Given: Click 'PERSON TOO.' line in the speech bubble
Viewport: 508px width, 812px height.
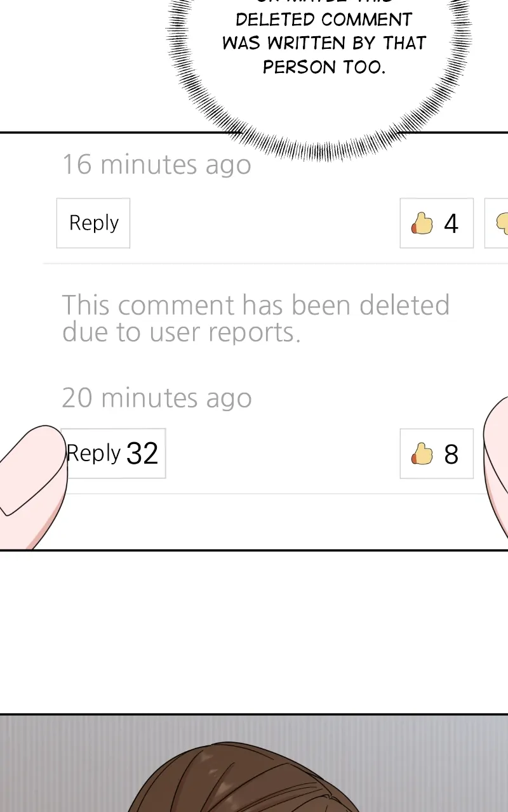Looking at the screenshot, I should click(x=324, y=67).
